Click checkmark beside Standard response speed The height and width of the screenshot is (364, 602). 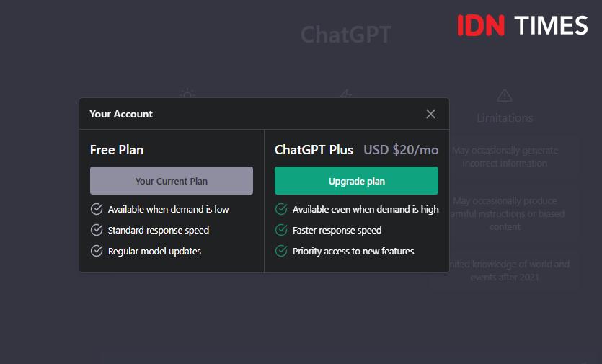97,230
